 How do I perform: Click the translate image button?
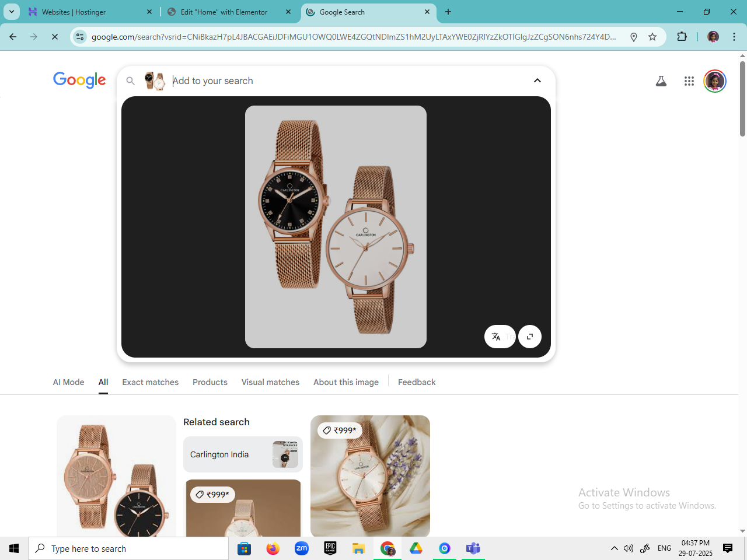[x=497, y=337]
